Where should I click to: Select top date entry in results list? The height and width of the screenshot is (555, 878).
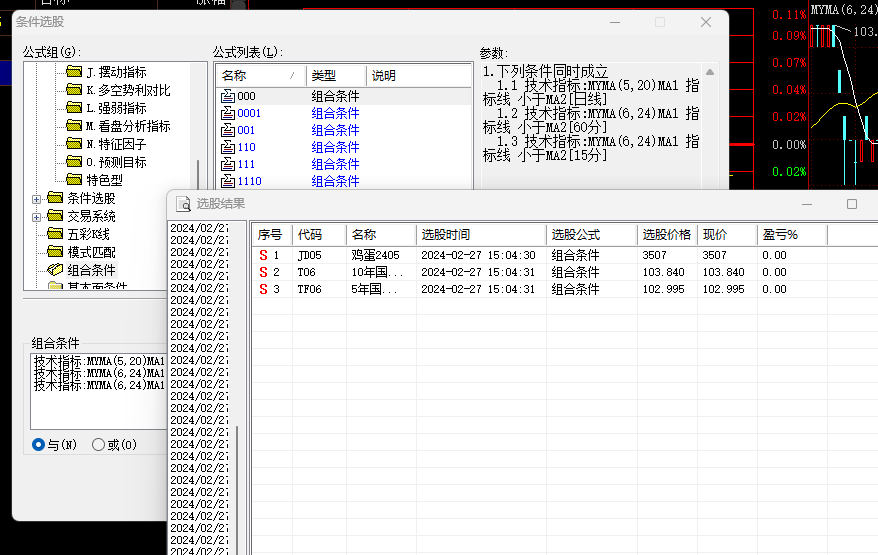tap(199, 228)
